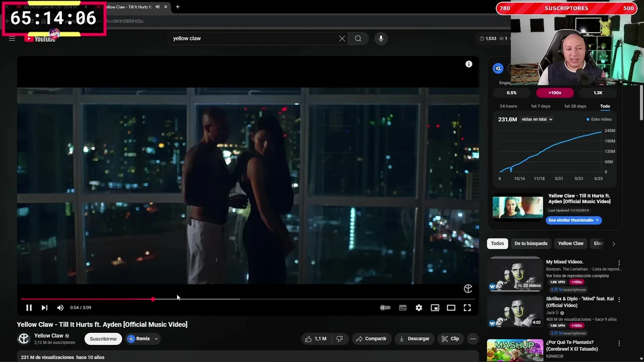Open the Yellow Claw watermark on the video
The image size is (644, 362).
click(x=468, y=288)
